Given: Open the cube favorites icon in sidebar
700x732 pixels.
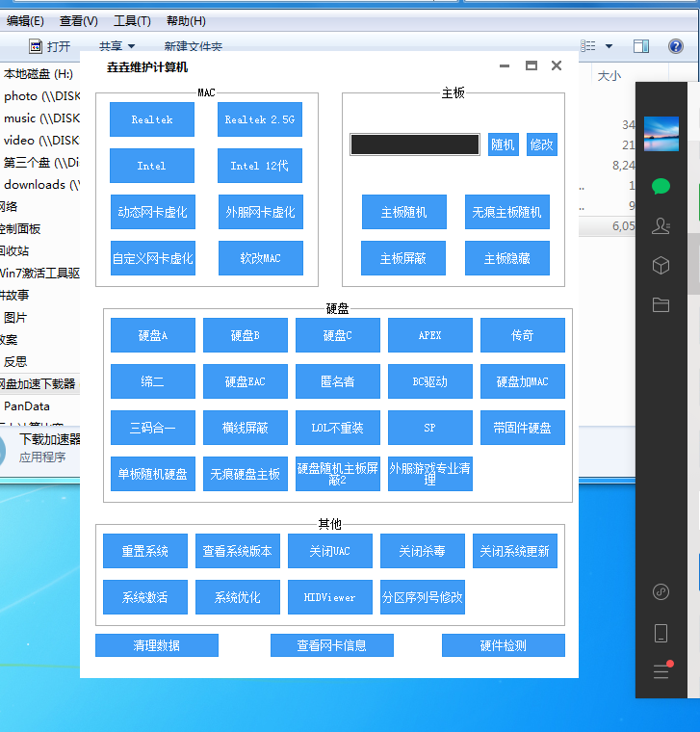Looking at the screenshot, I should click(x=661, y=266).
